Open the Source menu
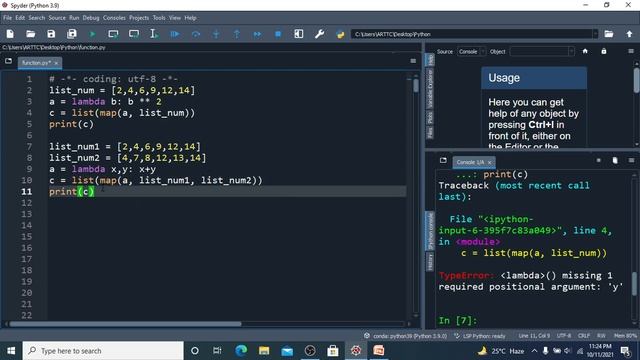This screenshot has height=360, width=640. click(x=57, y=18)
